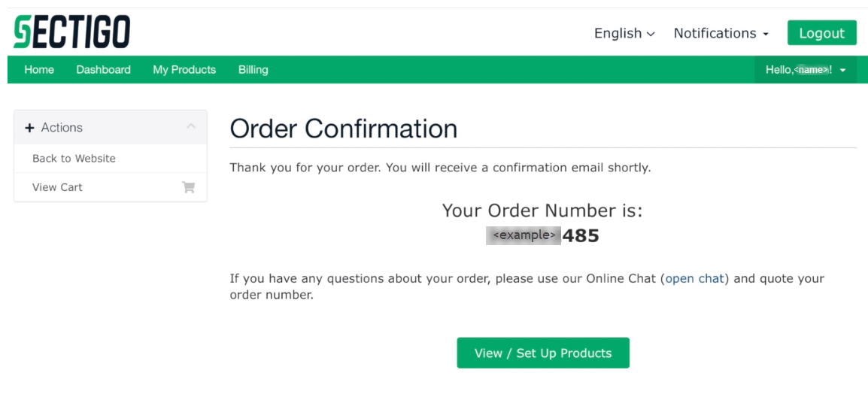This screenshot has height=397, width=868.
Task: Click the thank you confirmation message
Action: coord(440,168)
